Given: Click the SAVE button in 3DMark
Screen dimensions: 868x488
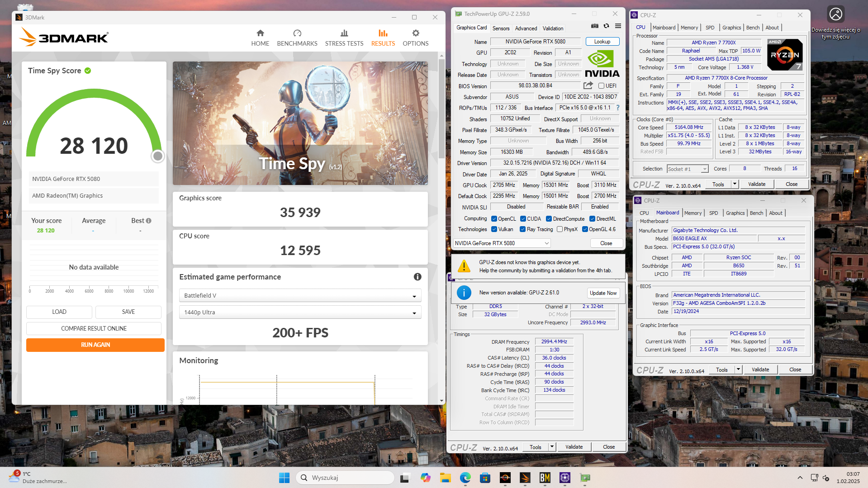Looking at the screenshot, I should click(128, 312).
